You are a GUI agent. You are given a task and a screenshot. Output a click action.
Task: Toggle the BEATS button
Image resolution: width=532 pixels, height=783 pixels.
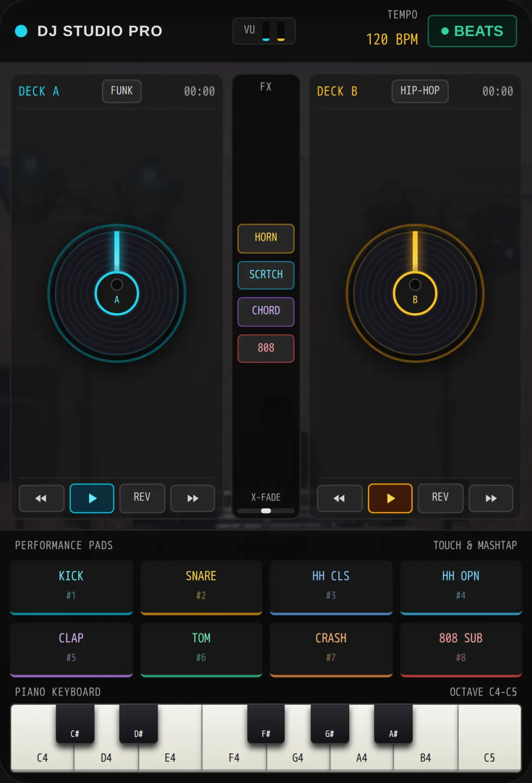pos(472,31)
